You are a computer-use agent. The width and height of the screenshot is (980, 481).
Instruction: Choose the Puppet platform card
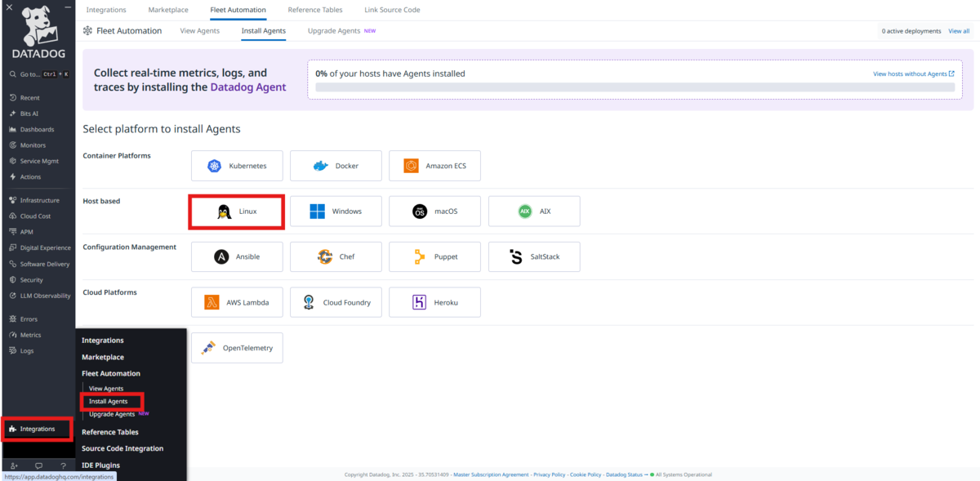(434, 256)
